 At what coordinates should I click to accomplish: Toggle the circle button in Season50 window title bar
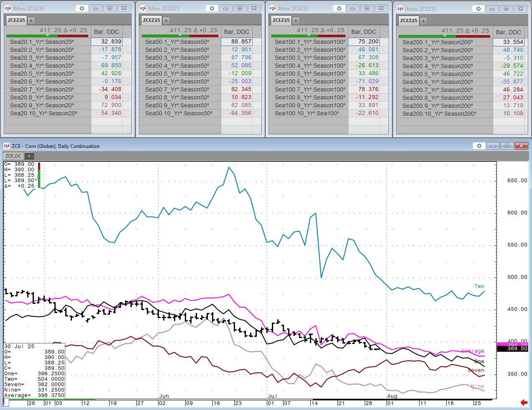[212, 8]
